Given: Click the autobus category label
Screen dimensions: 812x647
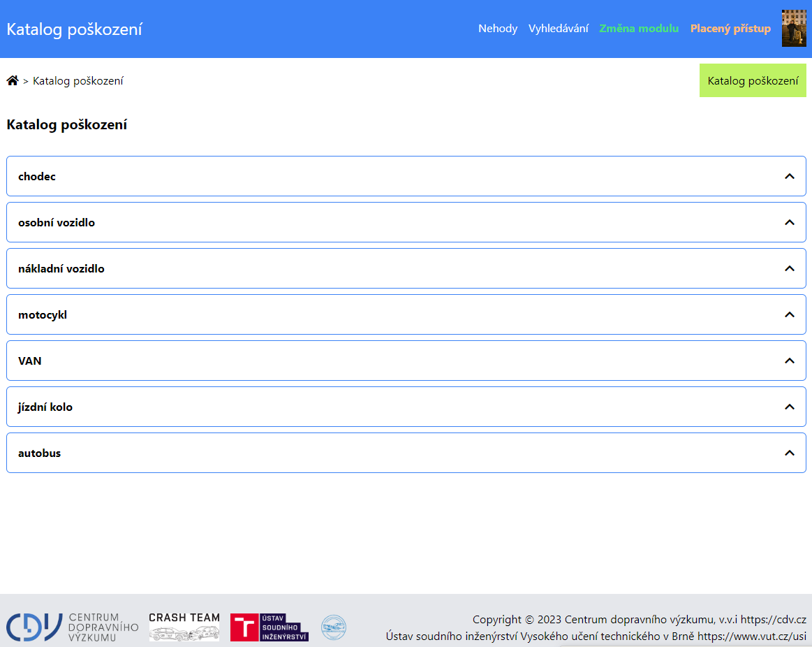Looking at the screenshot, I should pos(39,453).
